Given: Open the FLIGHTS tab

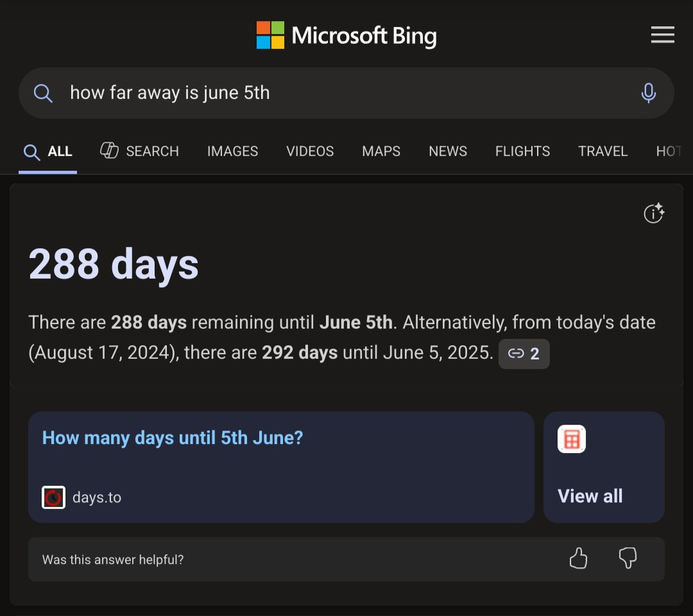Looking at the screenshot, I should pyautogui.click(x=522, y=151).
